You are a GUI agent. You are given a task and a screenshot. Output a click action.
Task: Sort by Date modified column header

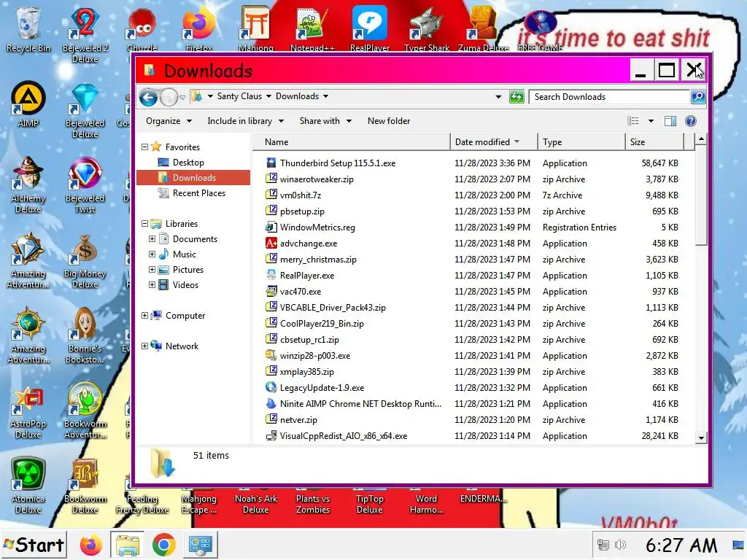point(494,142)
